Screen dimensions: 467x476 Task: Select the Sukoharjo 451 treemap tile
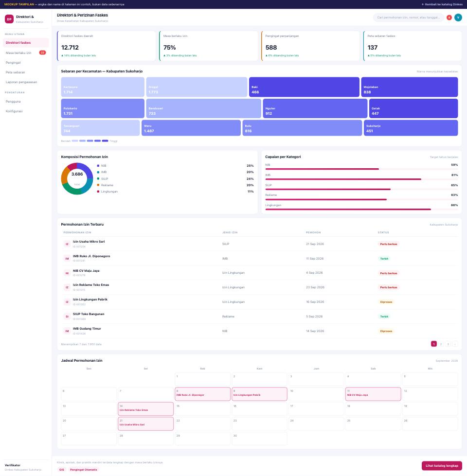coord(411,128)
